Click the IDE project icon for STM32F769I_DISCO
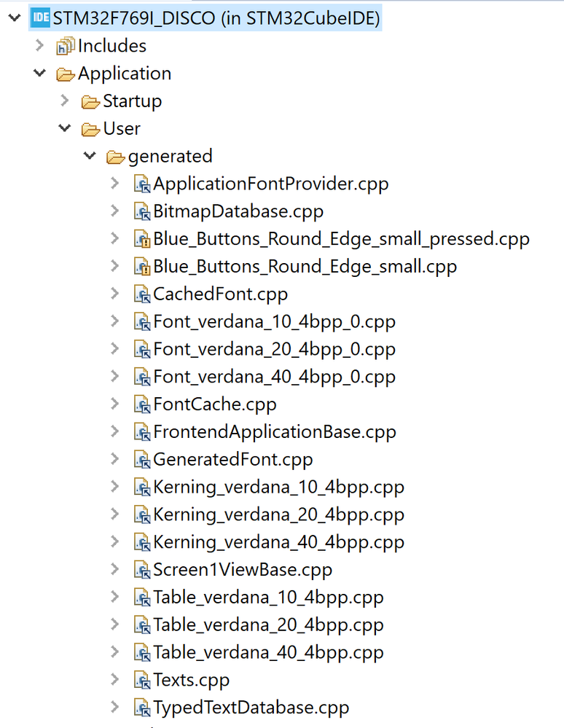The width and height of the screenshot is (564, 728). 41,18
